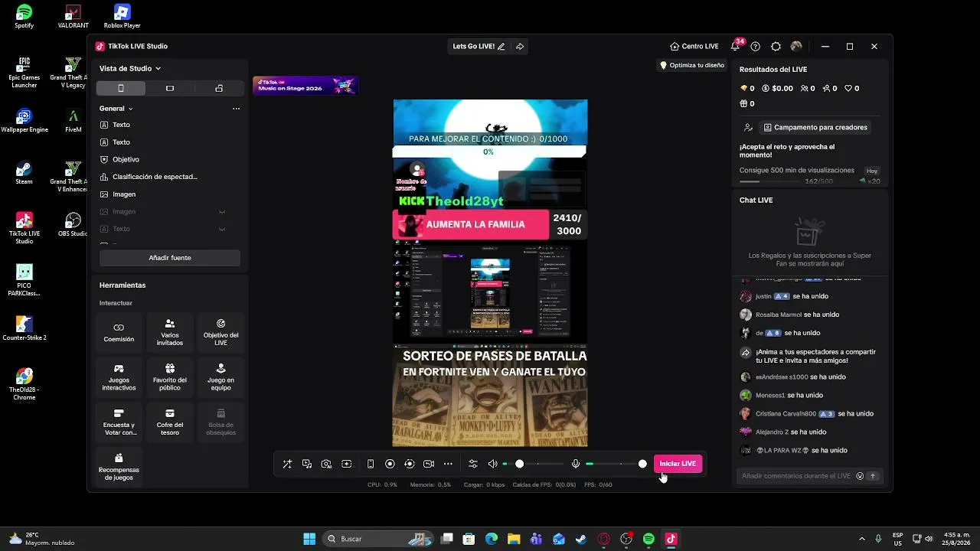
Task: Open File Explorer from the taskbar
Action: click(514, 539)
